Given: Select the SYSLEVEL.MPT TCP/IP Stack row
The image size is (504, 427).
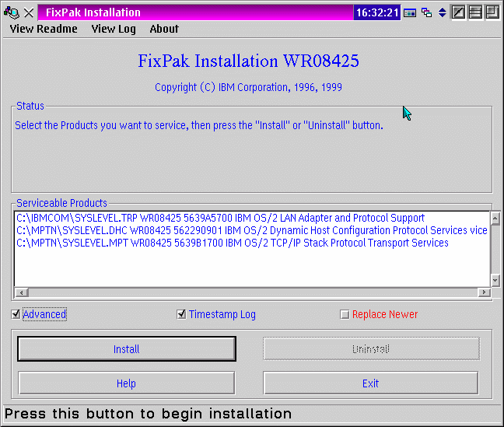Looking at the screenshot, I should tap(252, 243).
